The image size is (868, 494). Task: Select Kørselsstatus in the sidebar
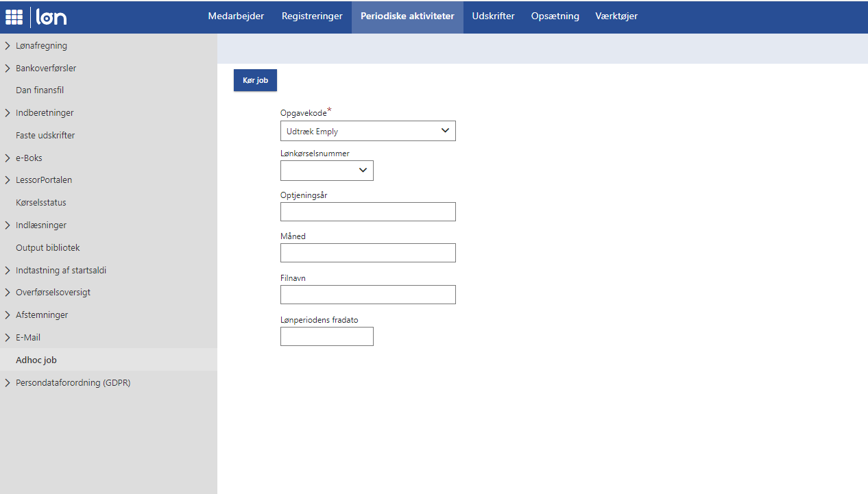(41, 203)
